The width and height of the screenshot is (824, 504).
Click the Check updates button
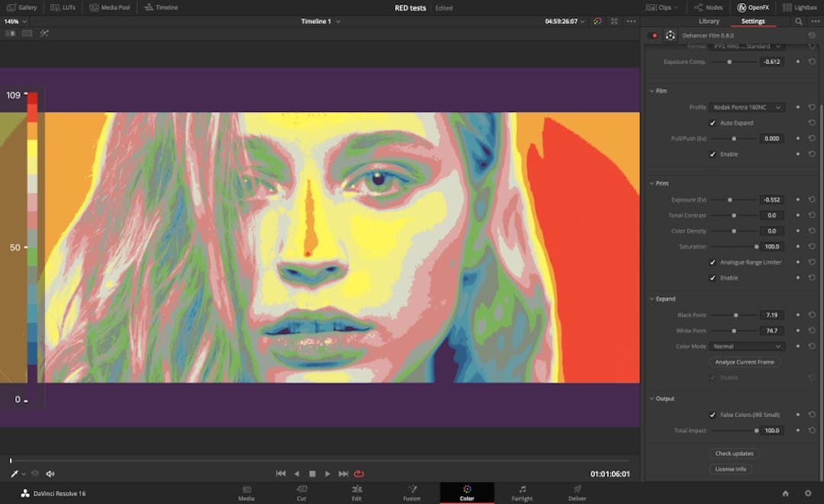[x=734, y=454]
